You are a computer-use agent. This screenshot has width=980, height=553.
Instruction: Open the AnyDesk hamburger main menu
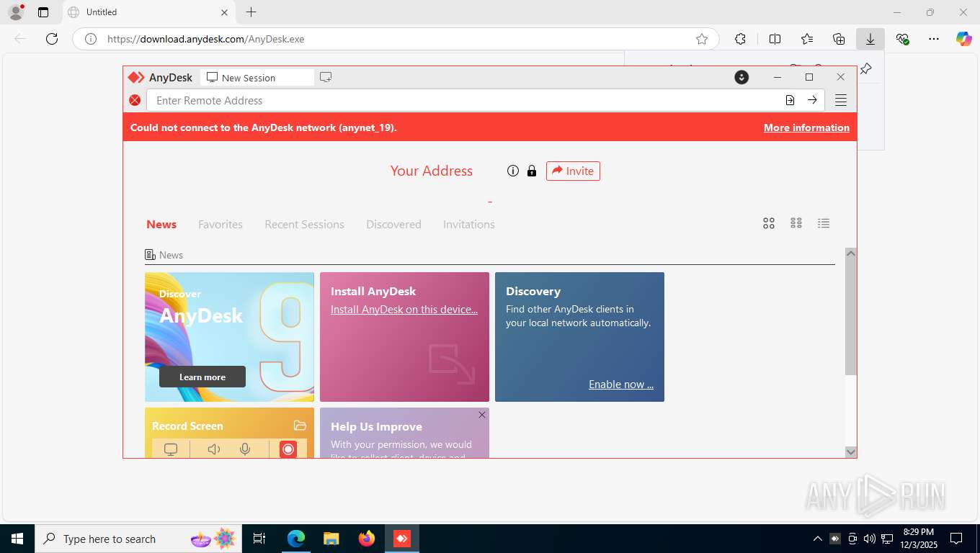tap(841, 100)
